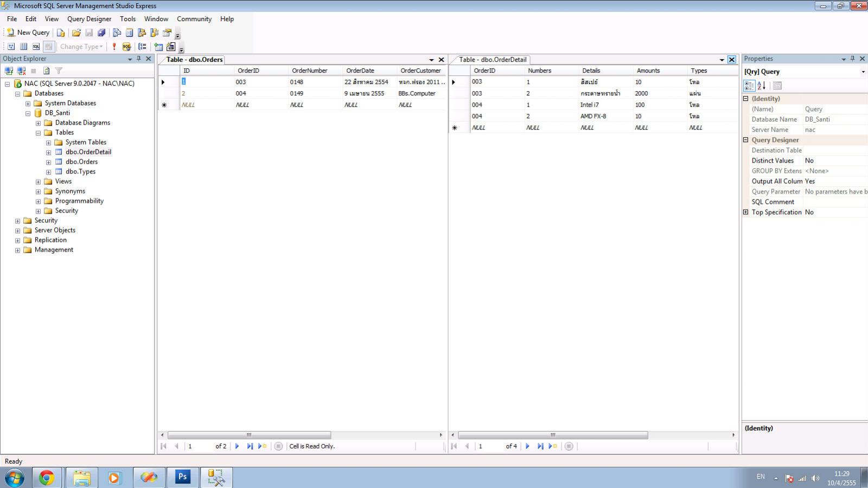This screenshot has width=868, height=488.
Task: Go to next row in Orders navigator
Action: pos(237,446)
